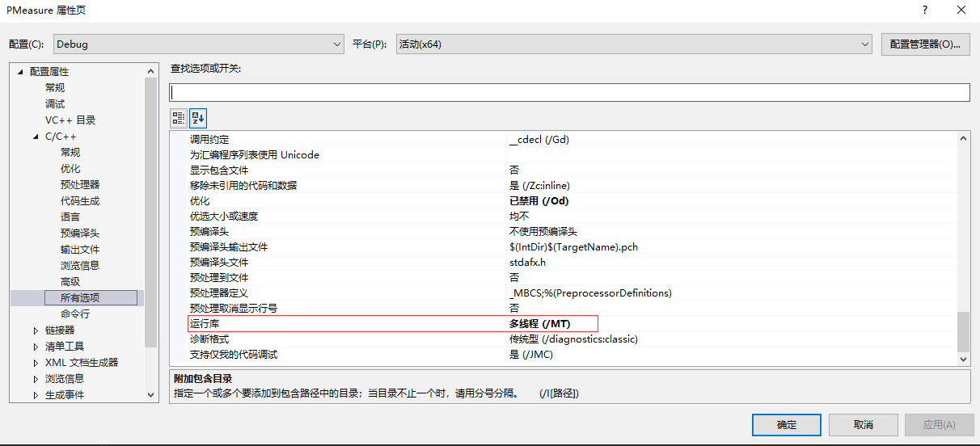980x446 pixels.
Task: Click _MBCS;%(PreprocessorDefinitions) value
Action: (x=590, y=293)
